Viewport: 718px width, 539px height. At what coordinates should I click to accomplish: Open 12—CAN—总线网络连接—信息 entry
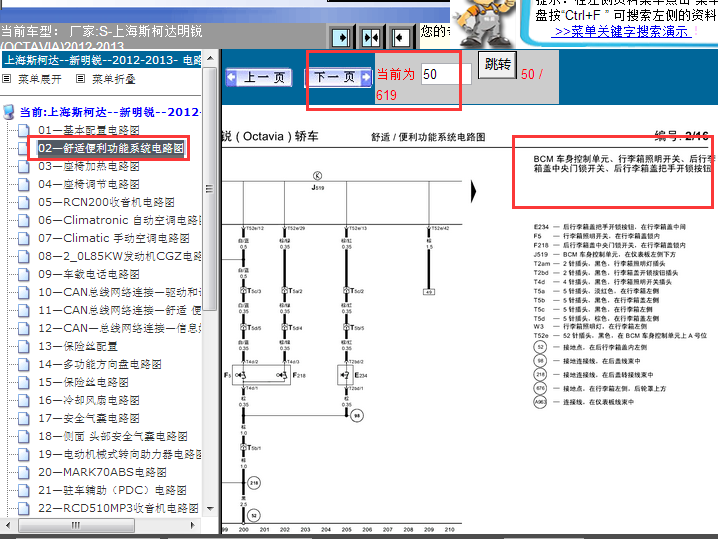pos(120,328)
